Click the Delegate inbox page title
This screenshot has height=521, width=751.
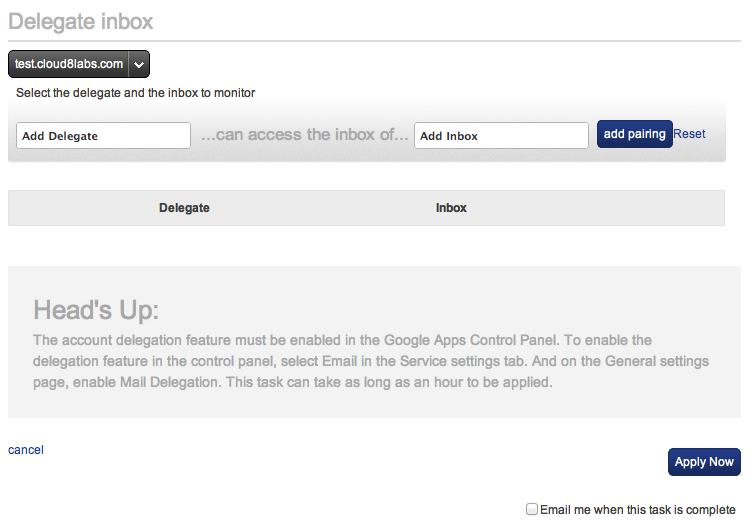coord(80,22)
